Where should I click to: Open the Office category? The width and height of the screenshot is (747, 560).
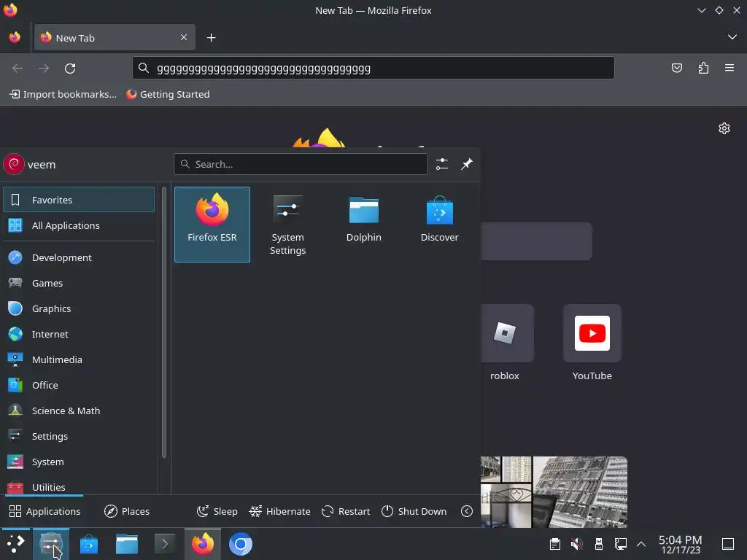click(79, 385)
